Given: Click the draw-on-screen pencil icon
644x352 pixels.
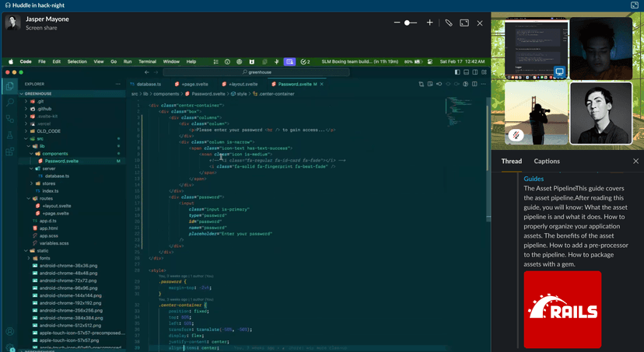Looking at the screenshot, I should point(449,23).
